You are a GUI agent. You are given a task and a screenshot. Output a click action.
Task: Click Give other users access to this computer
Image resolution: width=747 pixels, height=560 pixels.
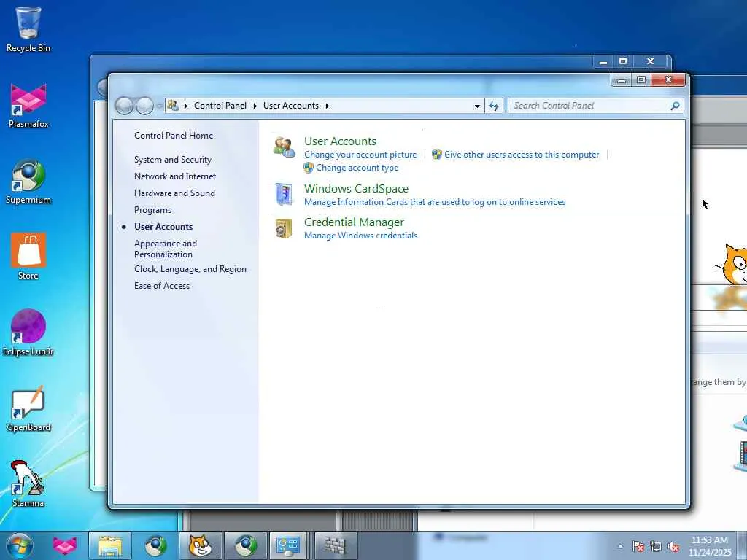[522, 155]
